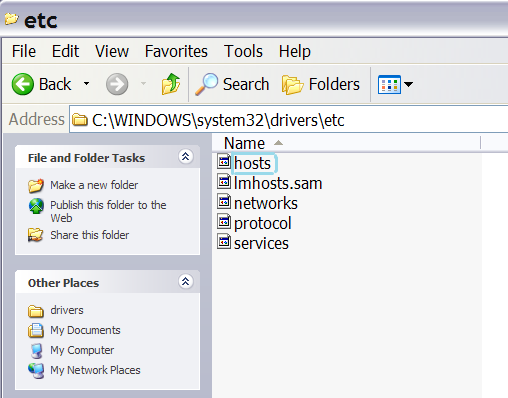This screenshot has height=398, width=508.
Task: Click the My Network Places icon
Action: coord(36,371)
